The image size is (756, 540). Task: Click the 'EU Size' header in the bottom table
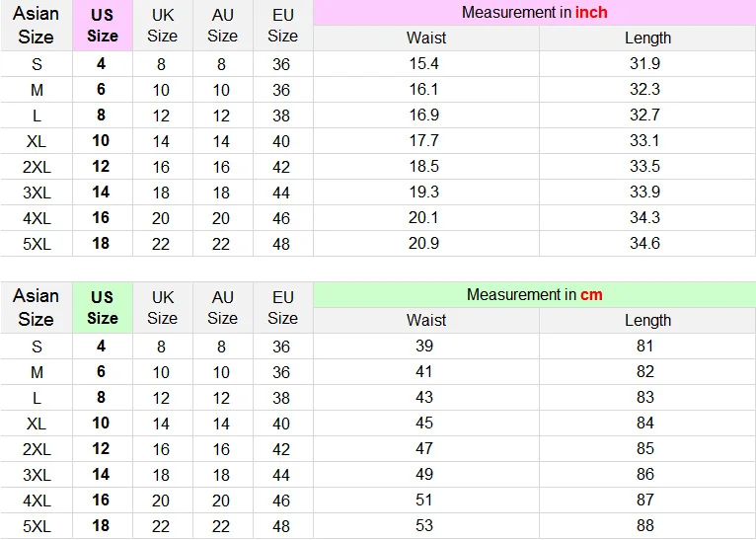point(282,307)
